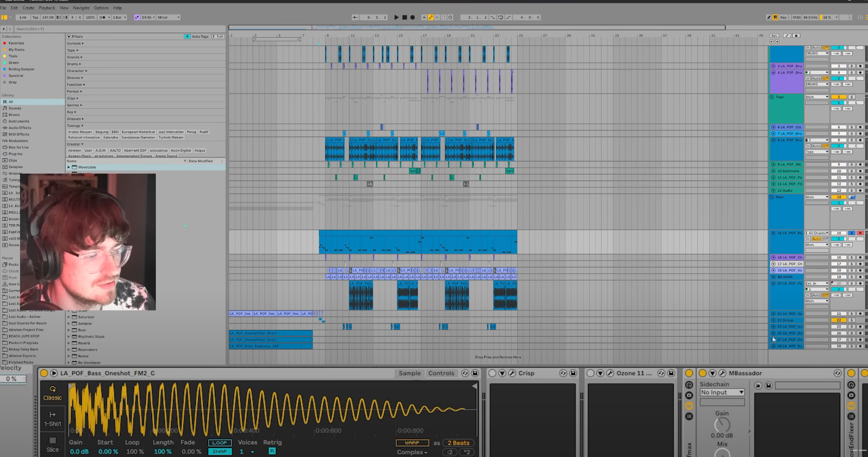Toggle the Punch-Out switch

point(508,17)
